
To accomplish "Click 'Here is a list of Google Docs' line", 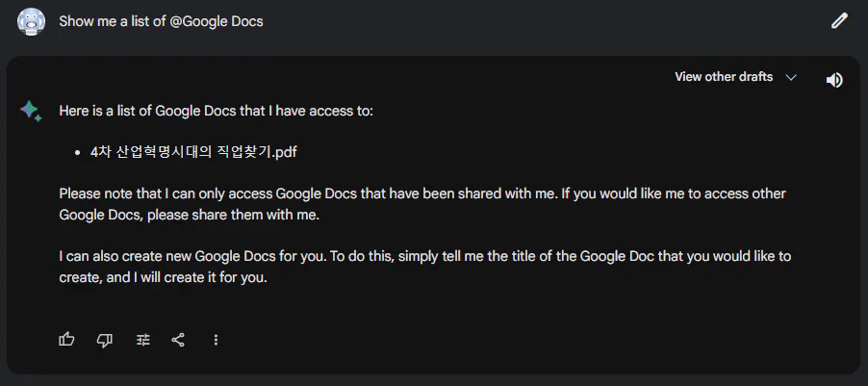I will [216, 111].
